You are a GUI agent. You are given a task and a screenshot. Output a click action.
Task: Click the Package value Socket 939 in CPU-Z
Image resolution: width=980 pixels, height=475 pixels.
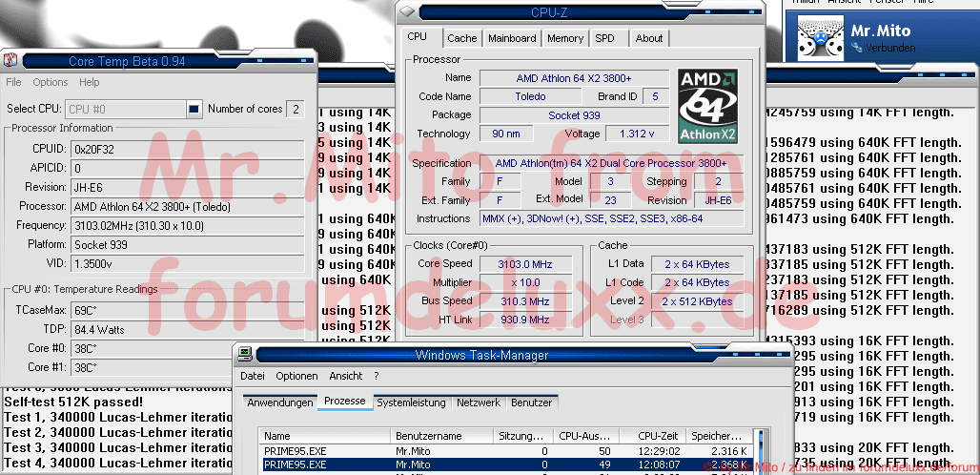tap(573, 115)
